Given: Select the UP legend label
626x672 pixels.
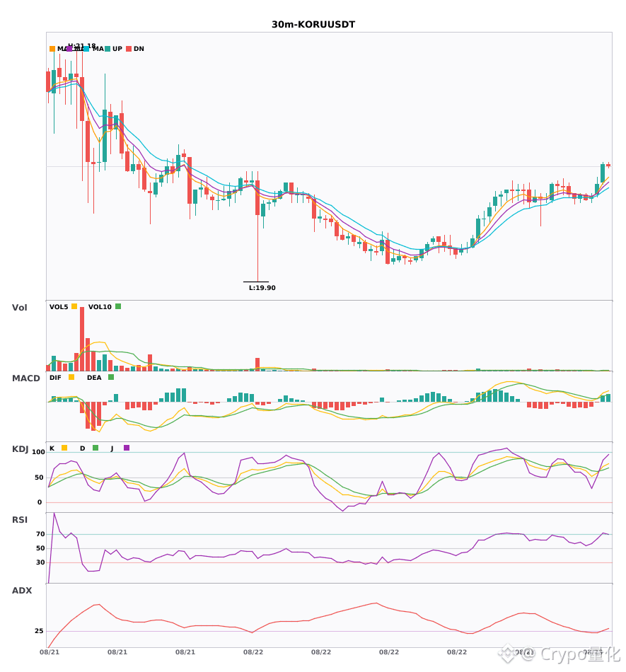Looking at the screenshot, I should coord(117,49).
